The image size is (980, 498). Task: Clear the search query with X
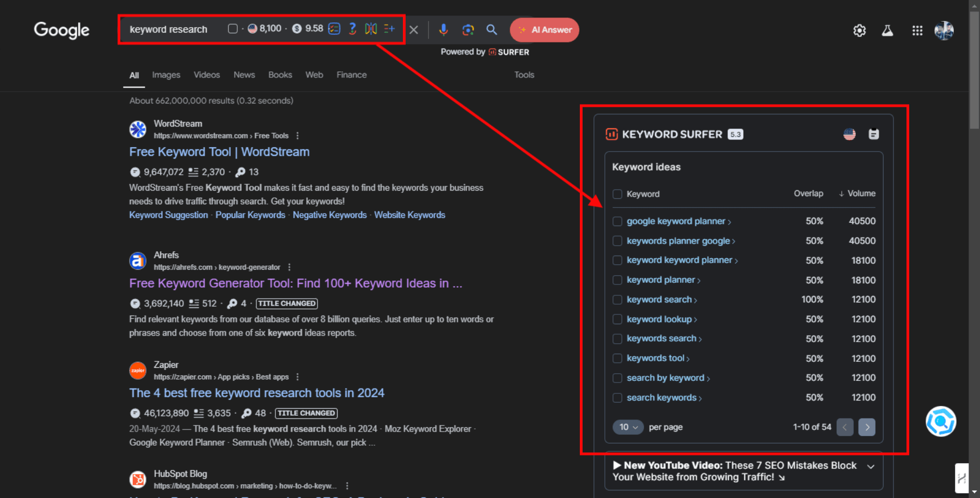tap(414, 30)
